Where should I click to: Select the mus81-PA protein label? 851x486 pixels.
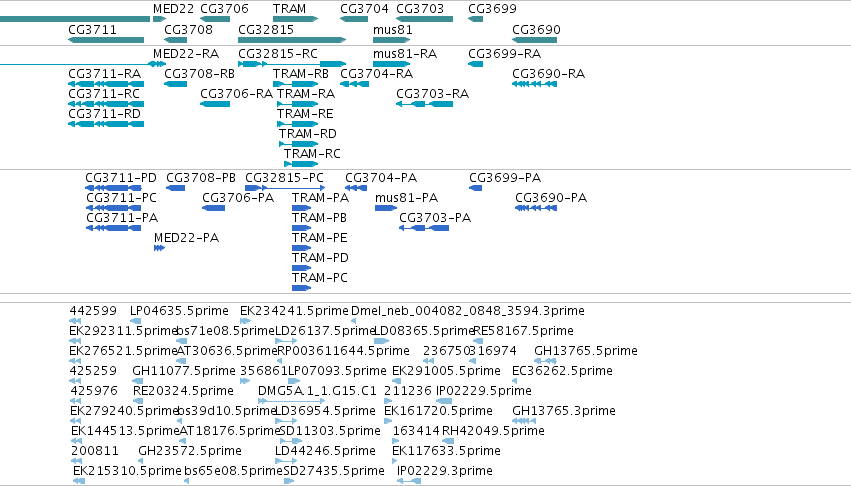click(407, 198)
